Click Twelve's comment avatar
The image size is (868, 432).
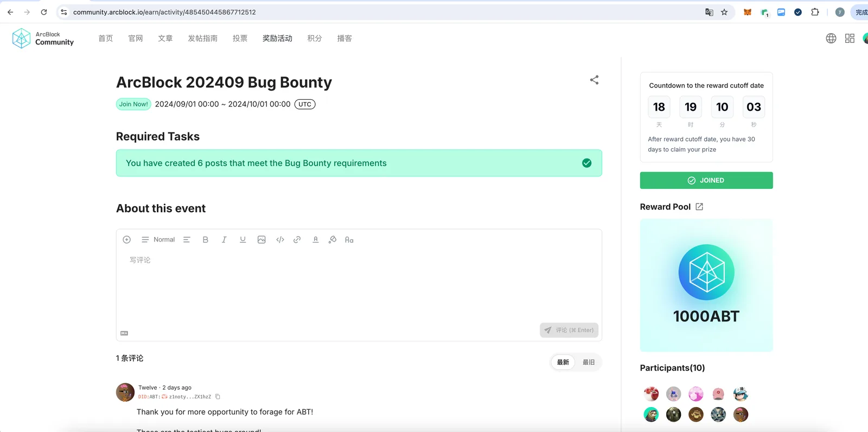[x=125, y=392]
